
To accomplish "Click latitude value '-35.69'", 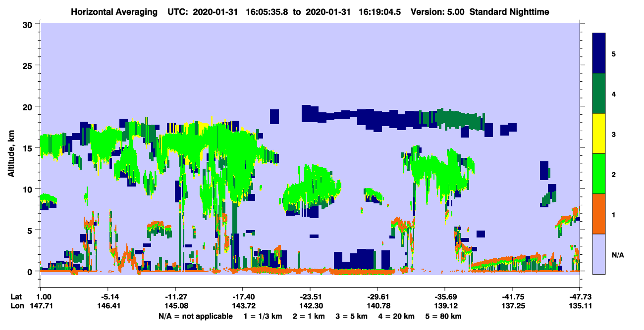I will 445,297.
